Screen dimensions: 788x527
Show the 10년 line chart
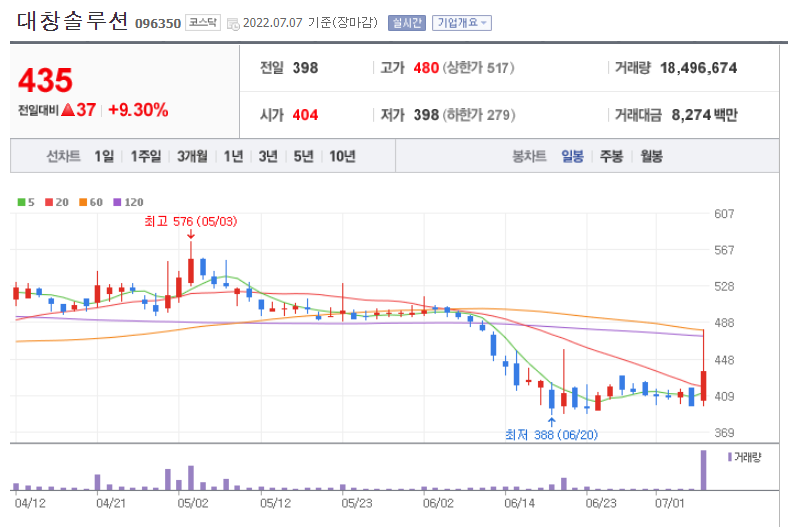[342, 156]
